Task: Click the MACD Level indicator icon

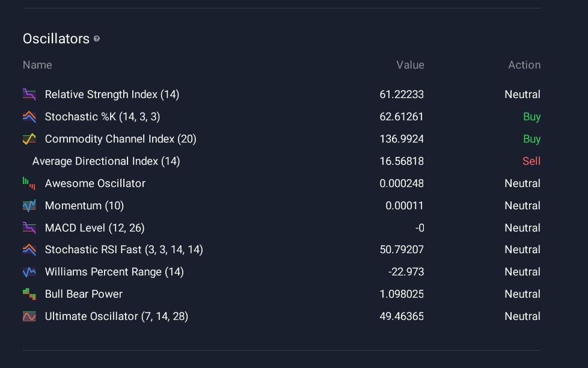Action: click(29, 228)
